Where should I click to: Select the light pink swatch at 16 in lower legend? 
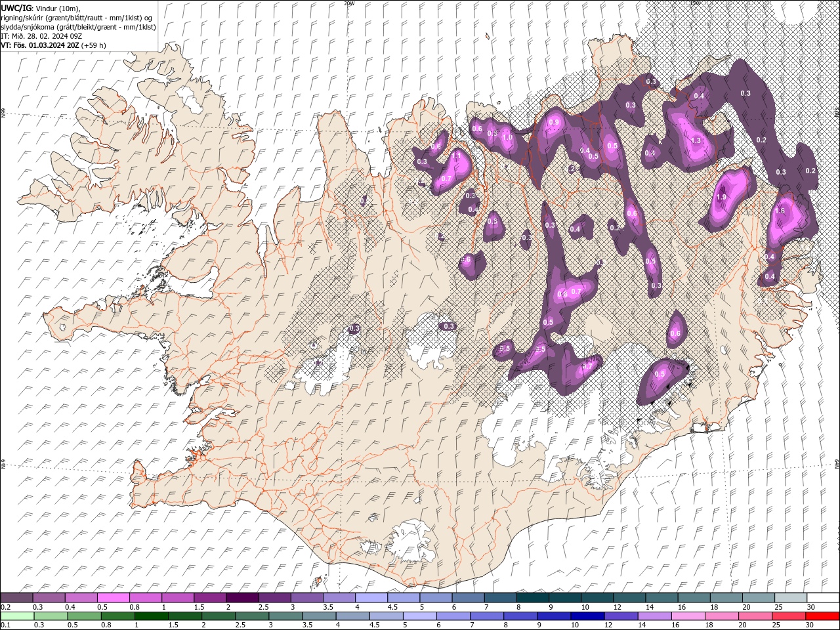click(x=687, y=616)
